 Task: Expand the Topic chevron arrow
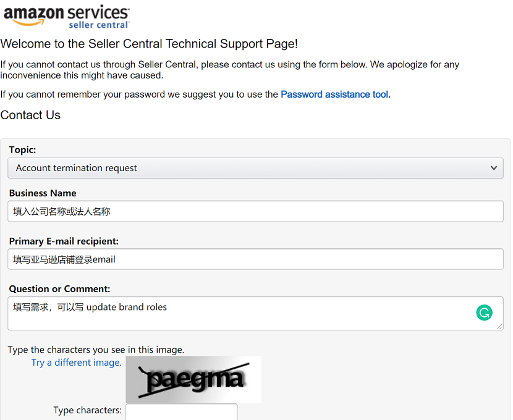click(494, 168)
